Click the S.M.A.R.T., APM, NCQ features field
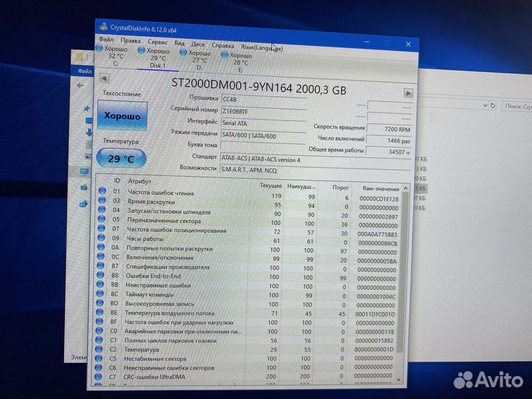Viewport: 532px width, 399px height. click(315, 171)
